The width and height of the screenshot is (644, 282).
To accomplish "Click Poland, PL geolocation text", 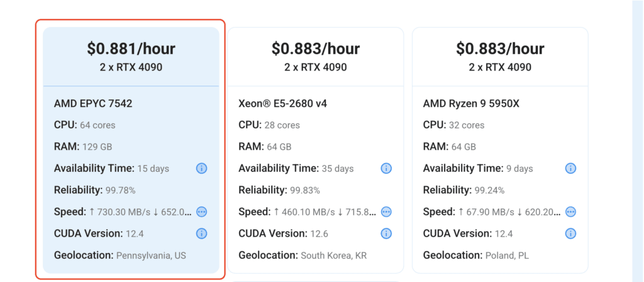I will [x=508, y=256].
